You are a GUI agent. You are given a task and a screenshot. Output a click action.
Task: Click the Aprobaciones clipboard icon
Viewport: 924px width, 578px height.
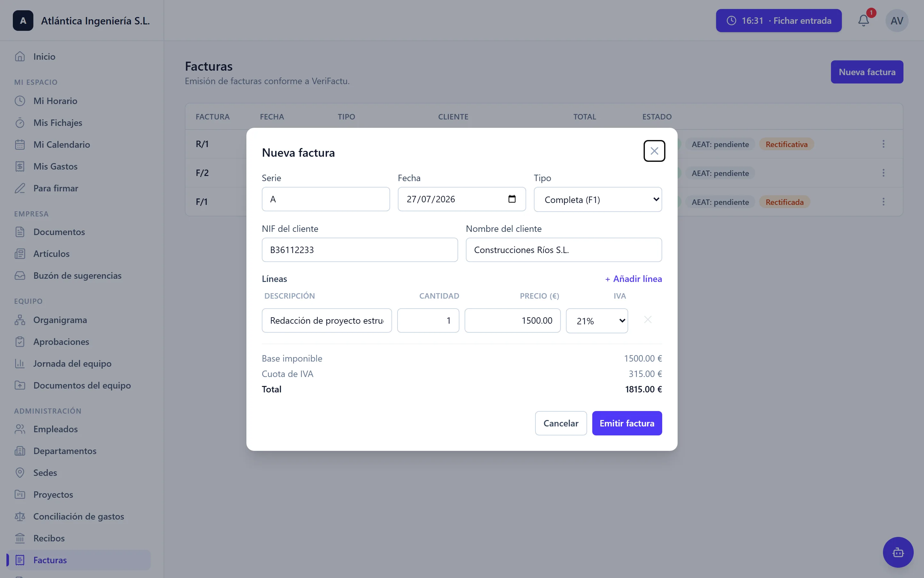[x=20, y=342]
